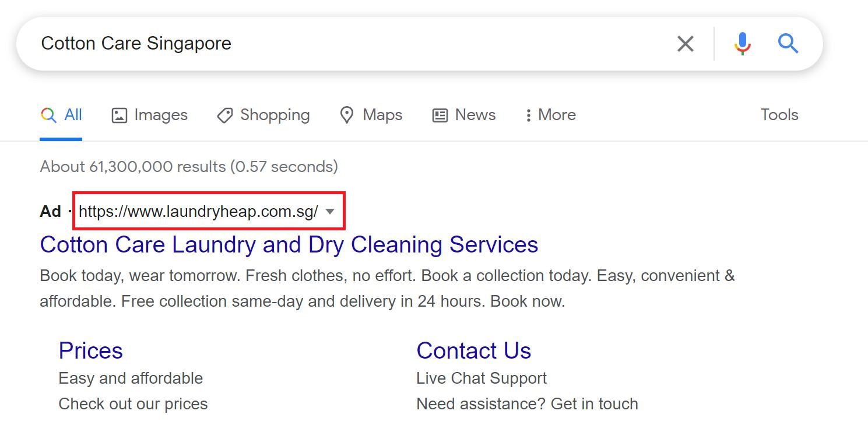
Task: Start voice search with the microphone icon
Action: click(x=742, y=44)
